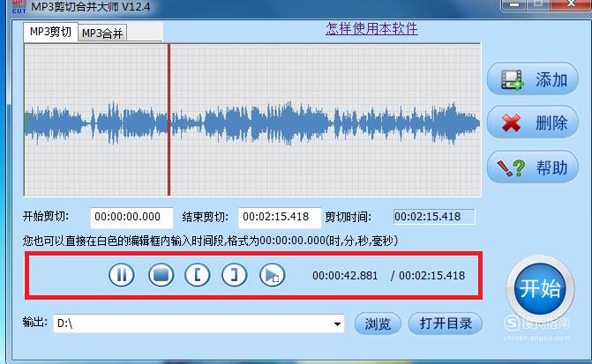Click the 剪切时间 duration field

(434, 217)
